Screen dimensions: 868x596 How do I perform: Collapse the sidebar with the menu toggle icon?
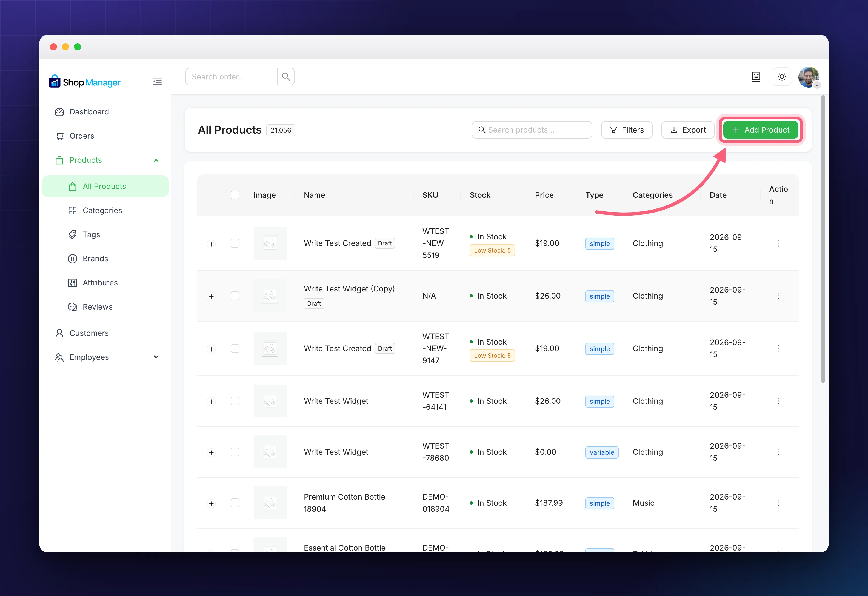coord(157,81)
